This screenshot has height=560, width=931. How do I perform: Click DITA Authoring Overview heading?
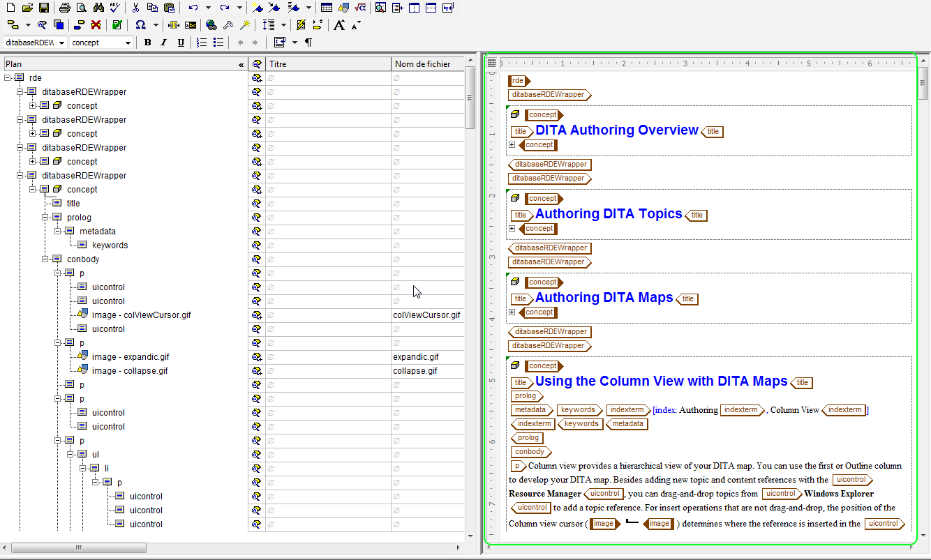pos(617,130)
